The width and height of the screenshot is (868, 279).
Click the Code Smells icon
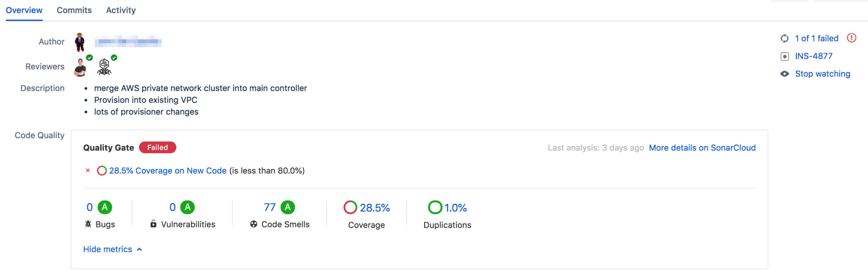click(x=253, y=224)
